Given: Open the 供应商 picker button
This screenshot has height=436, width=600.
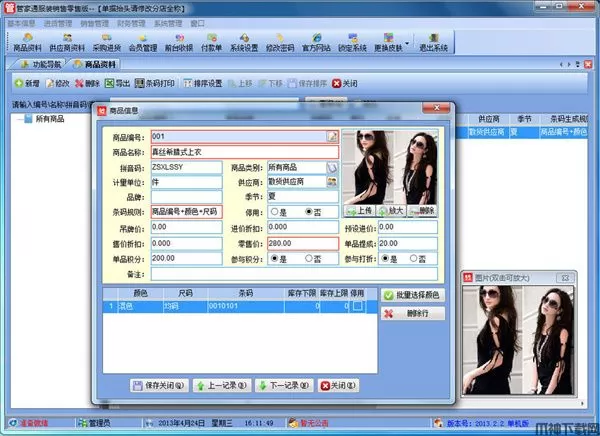Looking at the screenshot, I should 332,183.
